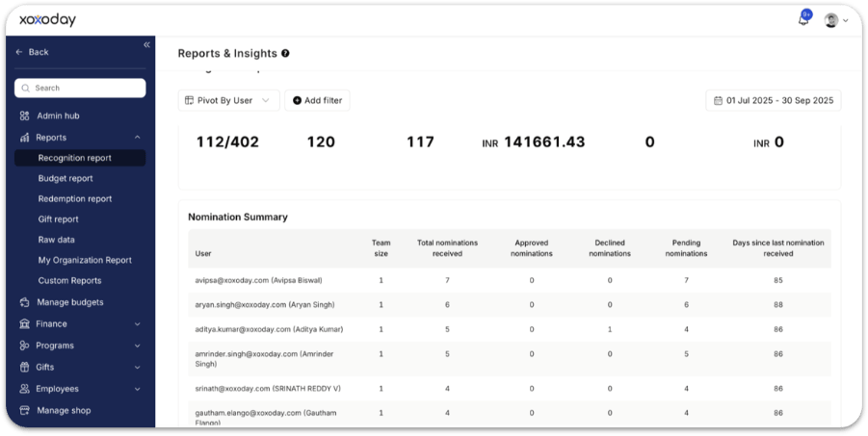
Task: Open Budget report
Action: click(x=66, y=178)
